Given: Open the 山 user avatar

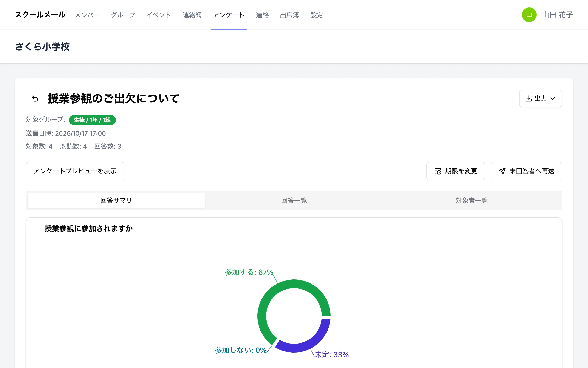Looking at the screenshot, I should 529,15.
